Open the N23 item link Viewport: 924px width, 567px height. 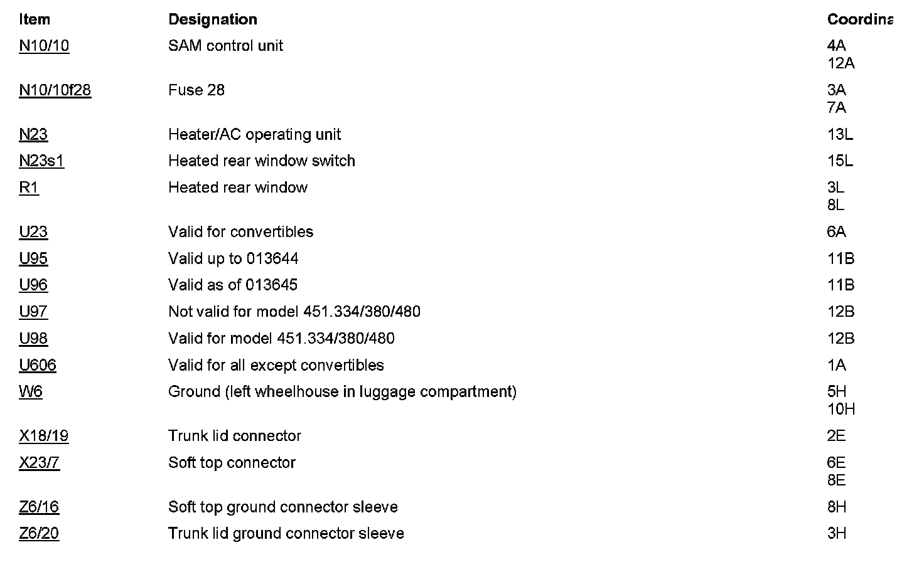click(x=33, y=135)
